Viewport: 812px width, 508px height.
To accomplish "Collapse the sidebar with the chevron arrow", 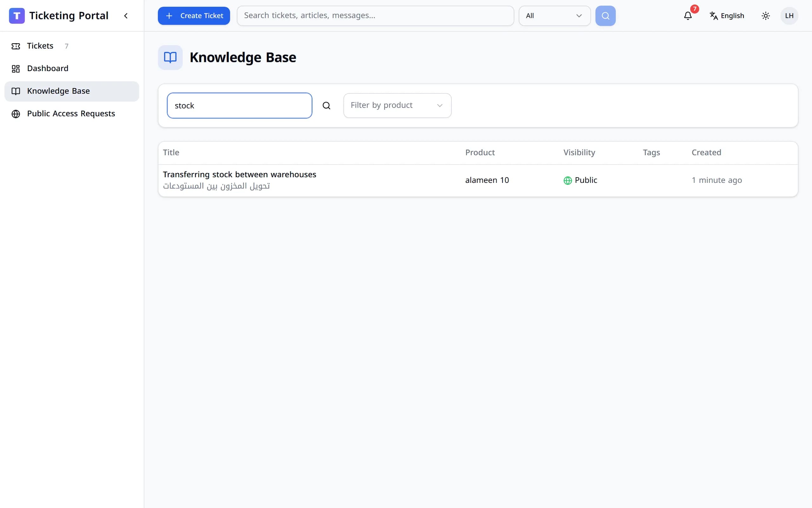I will [x=126, y=16].
